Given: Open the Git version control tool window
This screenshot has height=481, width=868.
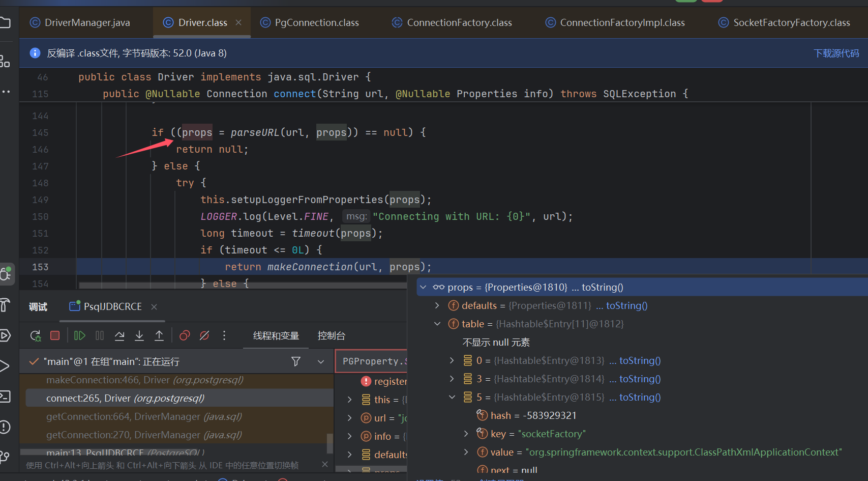Looking at the screenshot, I should point(4,457).
